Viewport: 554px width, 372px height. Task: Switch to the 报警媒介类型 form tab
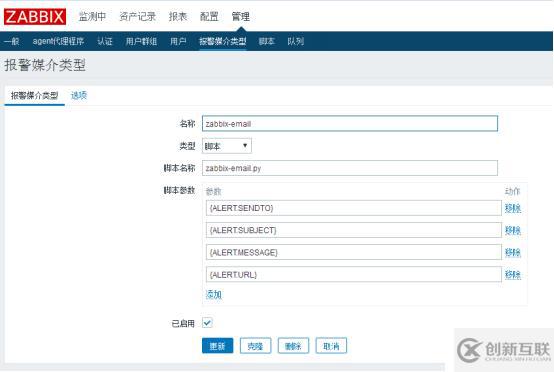[x=34, y=95]
